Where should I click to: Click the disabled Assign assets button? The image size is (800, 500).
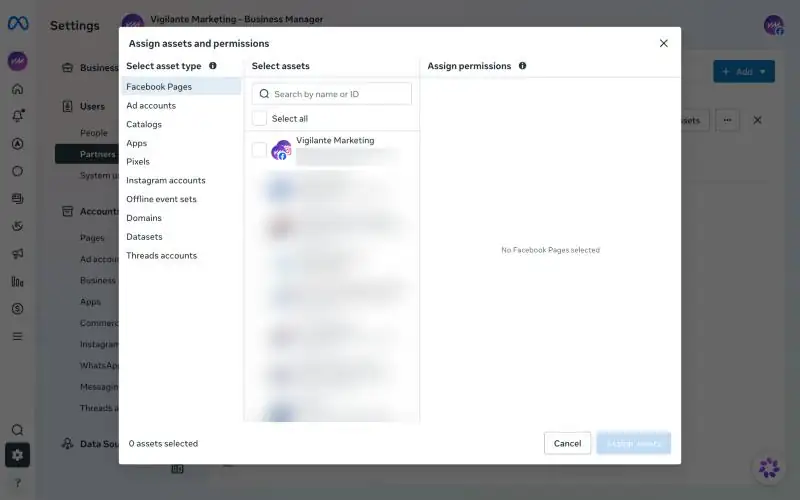coord(634,443)
